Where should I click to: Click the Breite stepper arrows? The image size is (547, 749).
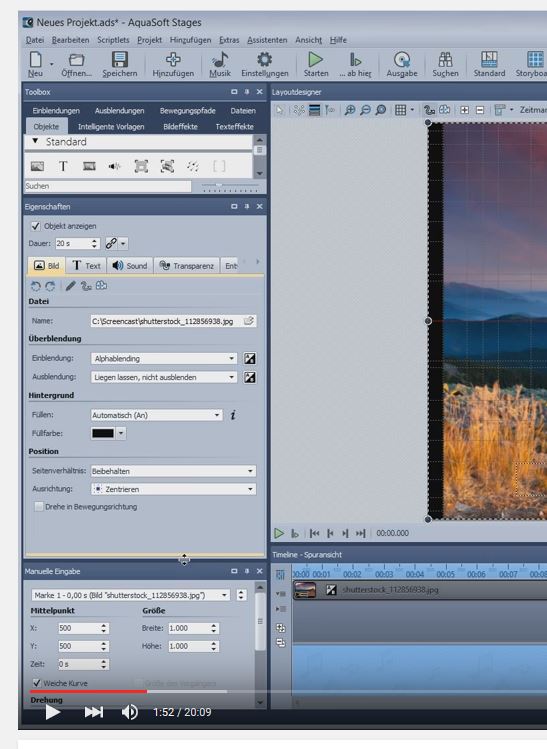[x=214, y=628]
